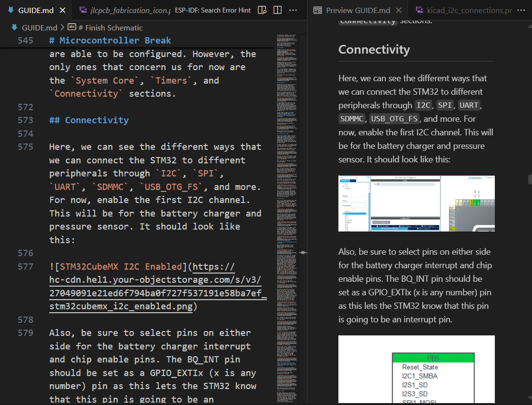Switch to the jlcpcb_fabrication_icon image tab
Screen dimensions: 532x405
point(126,10)
